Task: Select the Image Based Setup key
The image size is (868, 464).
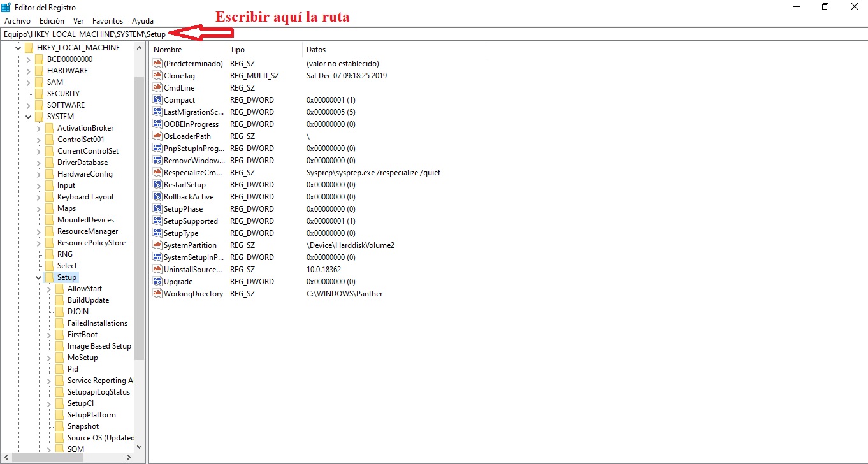Action: pyautogui.click(x=99, y=346)
